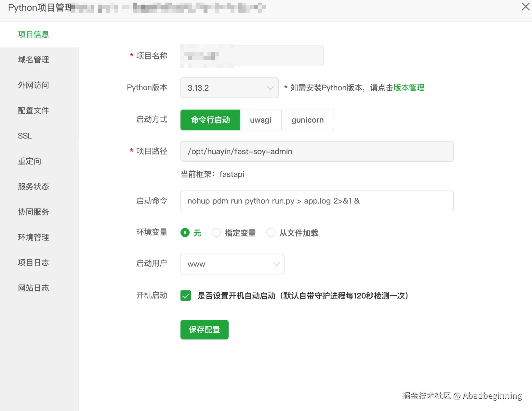Click the 项目名称 input field
The image size is (532, 411).
click(x=252, y=56)
